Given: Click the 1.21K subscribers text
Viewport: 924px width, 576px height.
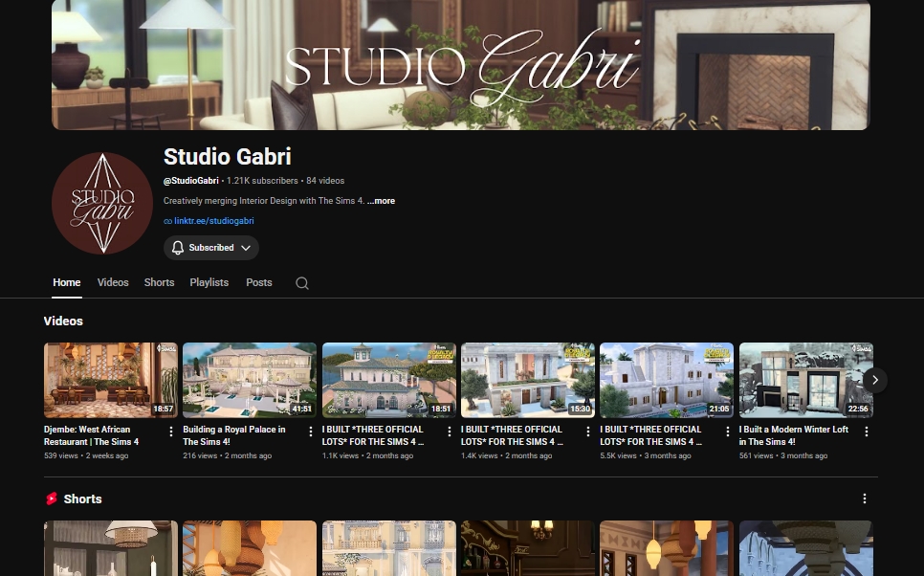Looking at the screenshot, I should (262, 181).
